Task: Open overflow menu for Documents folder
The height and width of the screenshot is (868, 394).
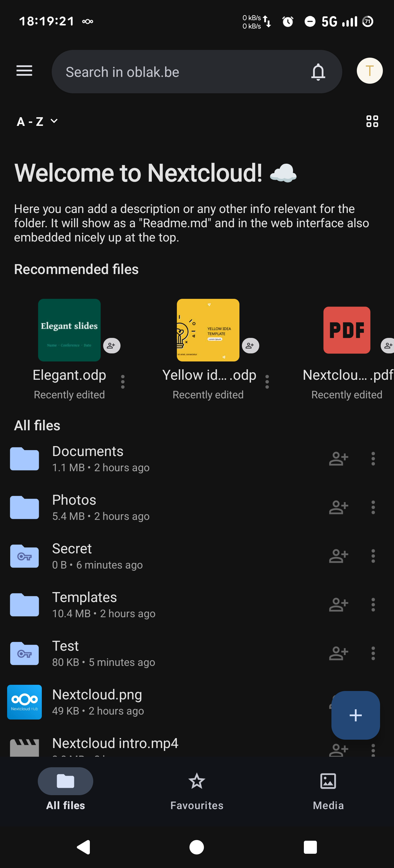Action: 373,458
